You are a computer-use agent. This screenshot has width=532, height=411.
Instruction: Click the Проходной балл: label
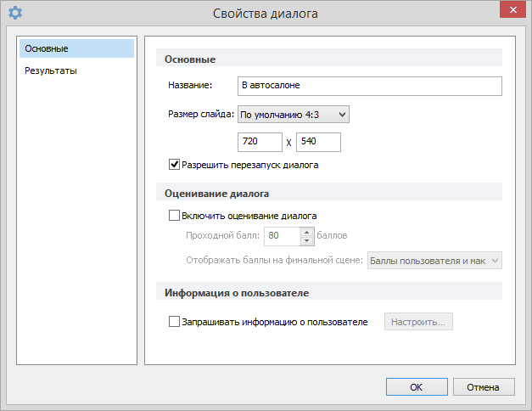click(x=222, y=235)
